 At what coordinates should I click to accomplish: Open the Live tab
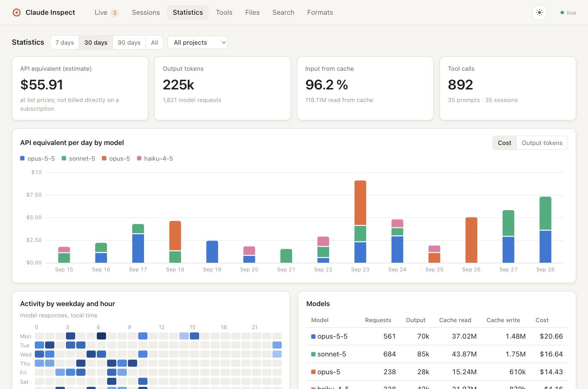click(107, 13)
